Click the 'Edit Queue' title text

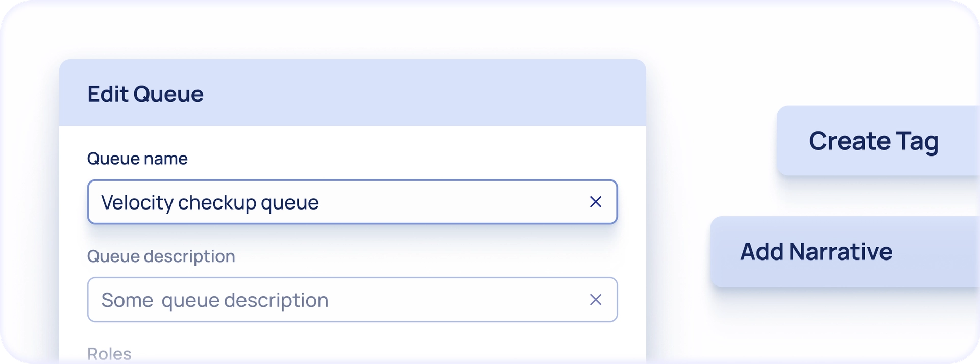[145, 93]
